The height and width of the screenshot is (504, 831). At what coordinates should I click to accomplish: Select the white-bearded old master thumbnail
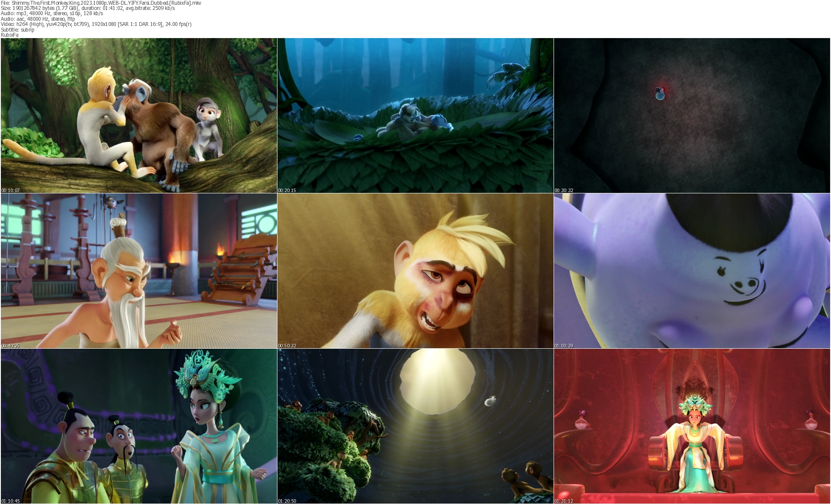[139, 271]
